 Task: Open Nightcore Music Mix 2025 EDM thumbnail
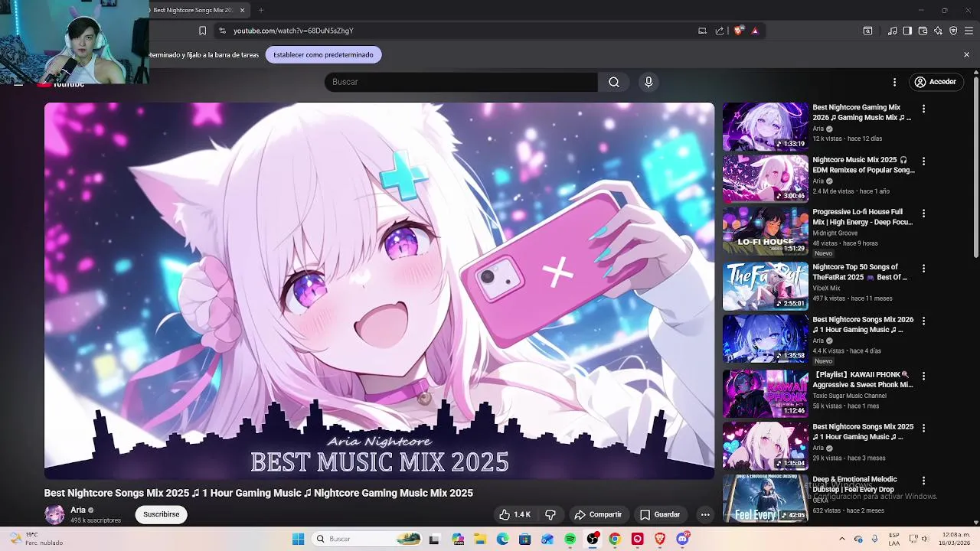click(765, 179)
